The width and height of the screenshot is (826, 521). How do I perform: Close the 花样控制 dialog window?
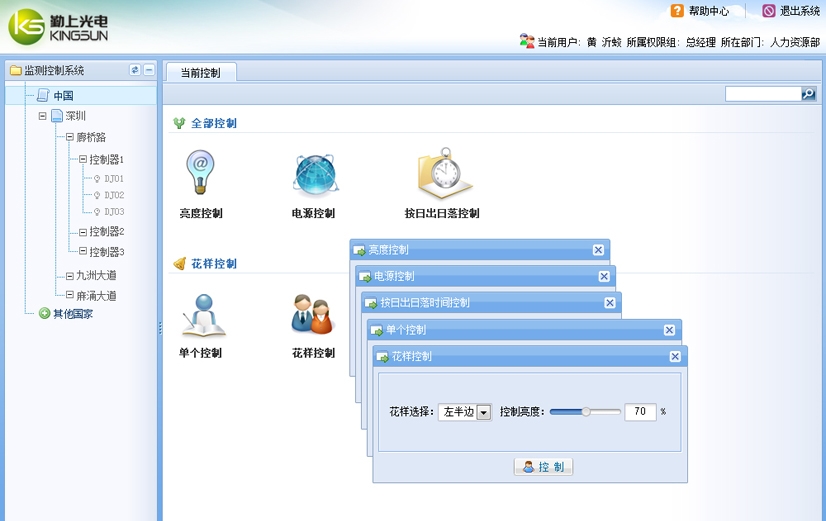pos(675,356)
